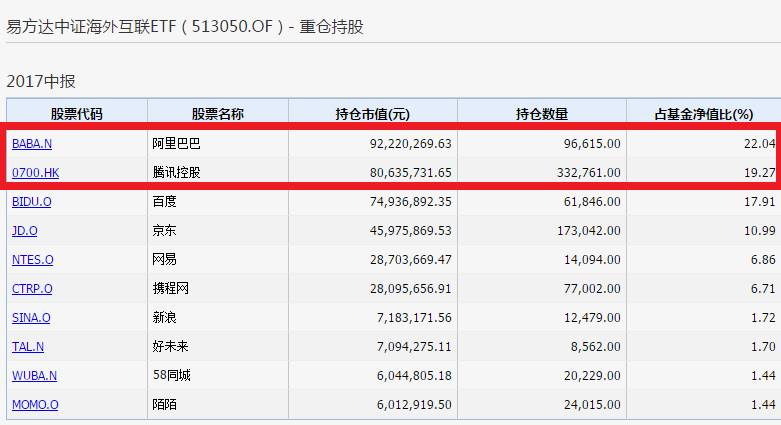The image size is (781, 425).
Task: Open the SINA.O stock code link
Action: (31, 317)
